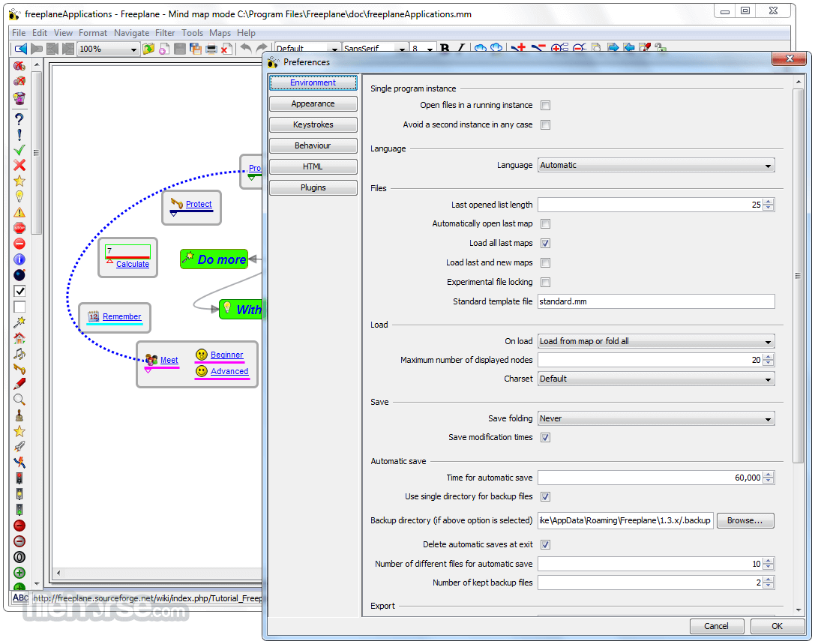Select the house icon in sidebar

point(19,338)
